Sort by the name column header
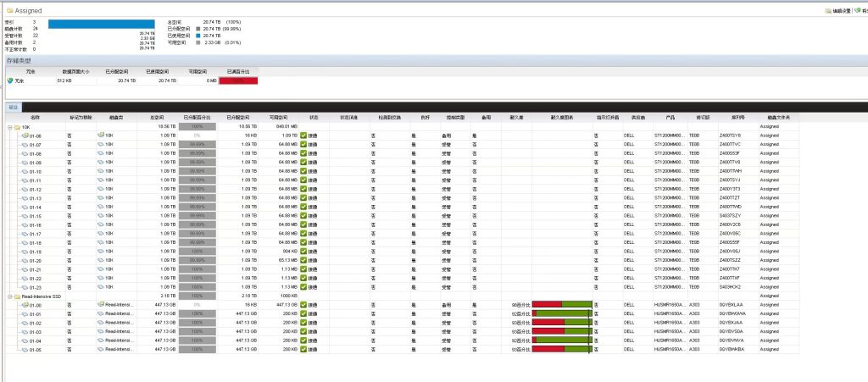868x382 pixels. [35, 117]
